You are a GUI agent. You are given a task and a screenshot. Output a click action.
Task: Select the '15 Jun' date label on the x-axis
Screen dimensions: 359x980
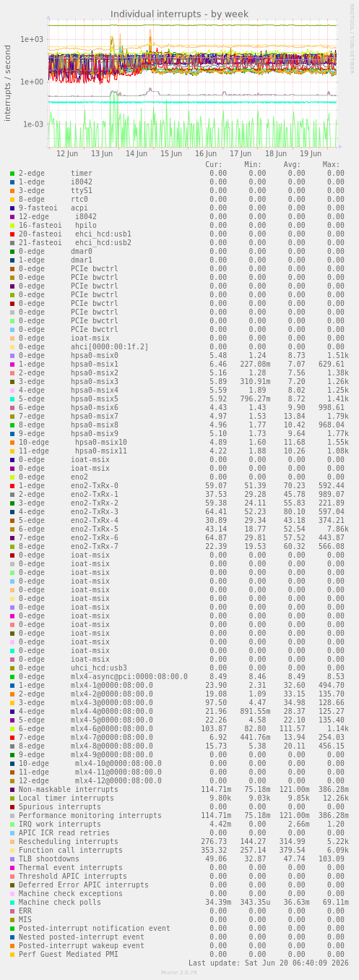(x=171, y=153)
